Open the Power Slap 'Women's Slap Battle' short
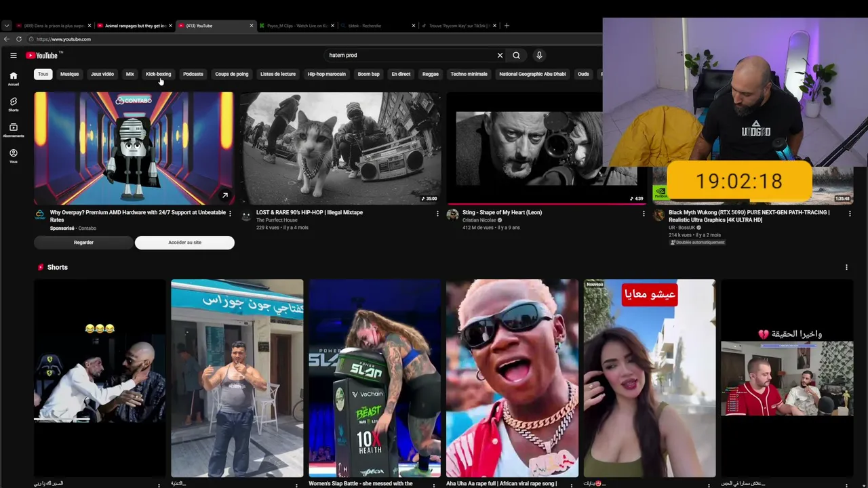Screen dimensions: 868x488 (x=374, y=378)
